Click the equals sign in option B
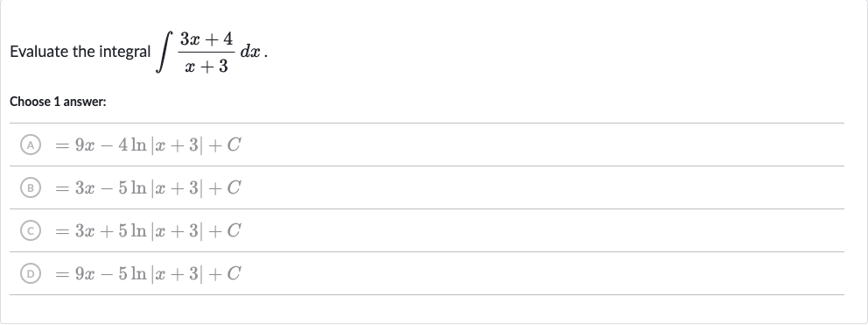This screenshot has width=868, height=325. point(61,188)
